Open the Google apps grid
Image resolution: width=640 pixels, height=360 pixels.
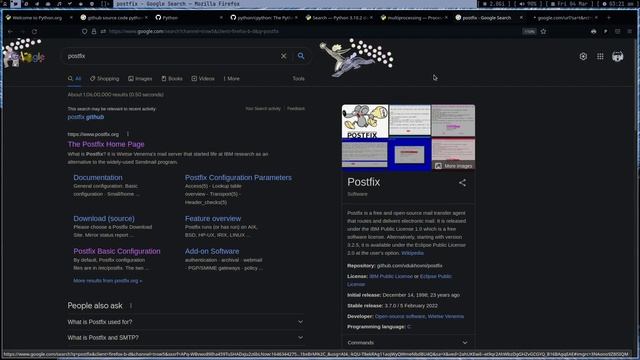[x=600, y=56]
